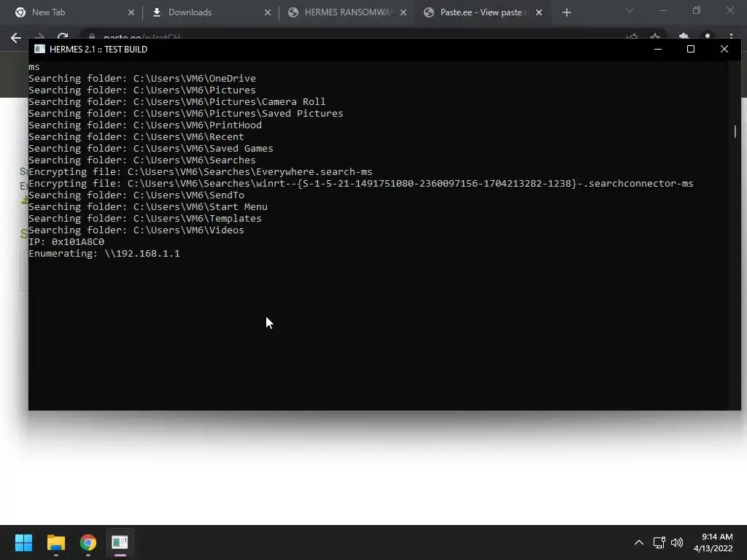The image size is (747, 560).
Task: Click the HERMES console window icon
Action: pyautogui.click(x=40, y=49)
